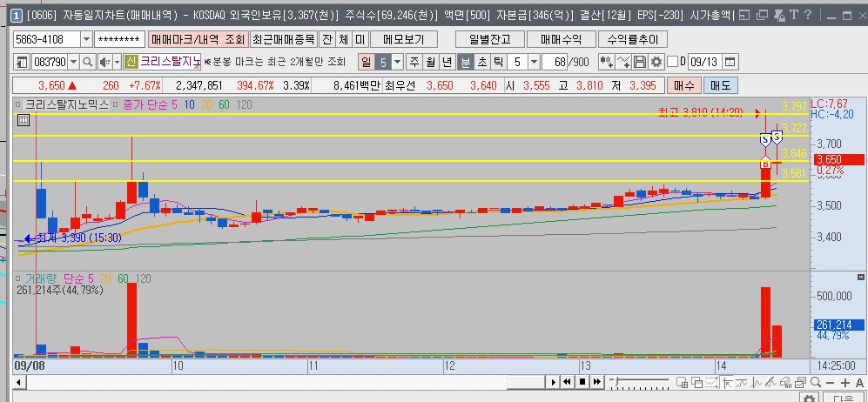Open the calendar date picker icon

click(730, 62)
